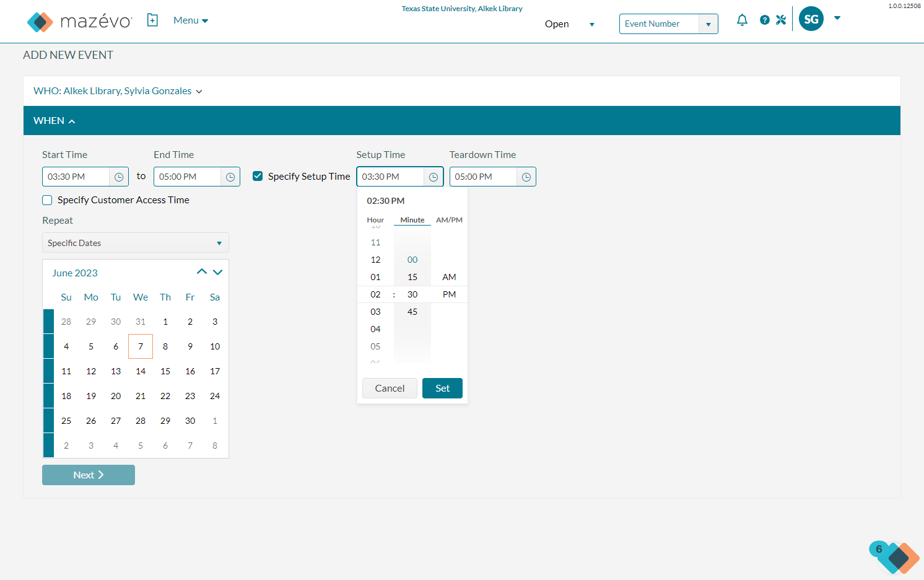Click the Mazévo logo
The image size is (924, 580).
pyautogui.click(x=79, y=22)
